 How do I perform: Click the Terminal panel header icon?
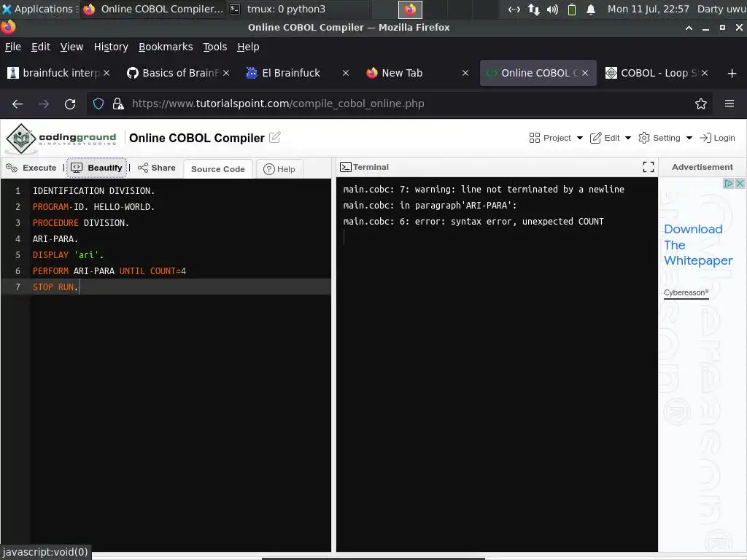point(345,167)
